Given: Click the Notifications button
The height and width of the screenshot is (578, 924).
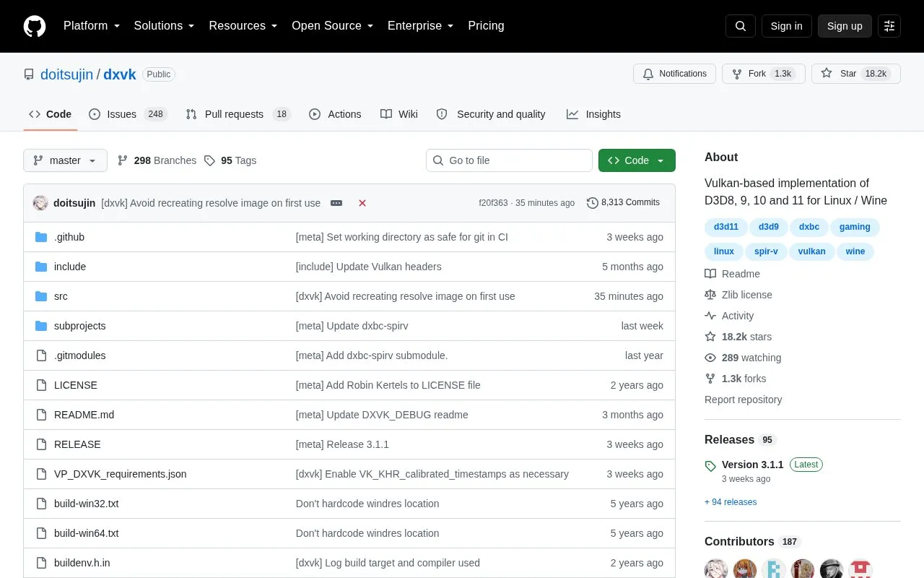Looking at the screenshot, I should [674, 74].
